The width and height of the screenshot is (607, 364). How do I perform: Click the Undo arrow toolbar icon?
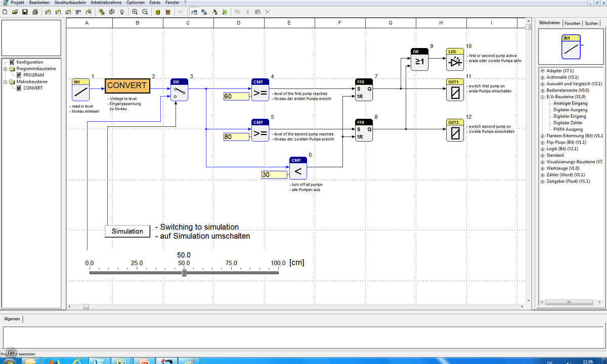coord(181,12)
